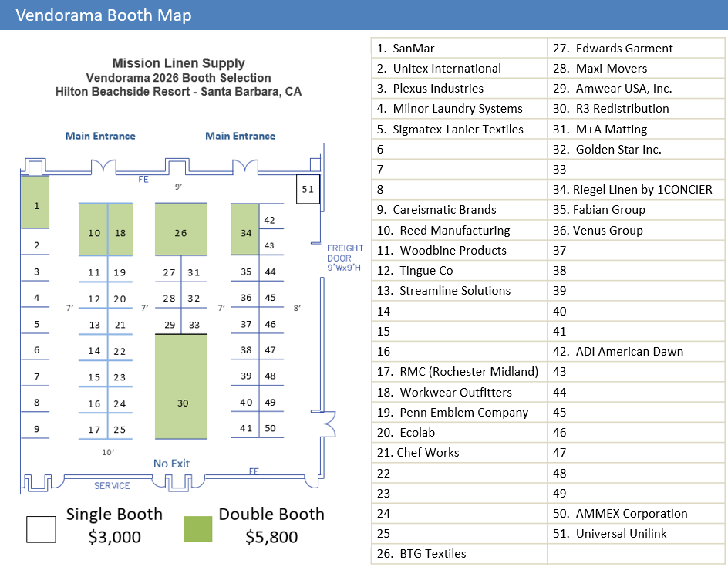Image resolution: width=728 pixels, height=567 pixels.
Task: Click the No Exit label
Action: (171, 464)
